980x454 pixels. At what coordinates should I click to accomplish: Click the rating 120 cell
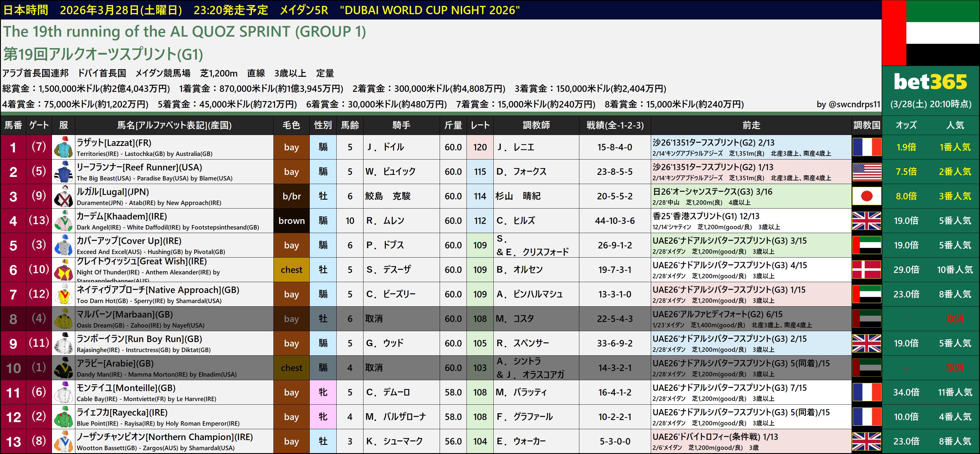pos(480,147)
